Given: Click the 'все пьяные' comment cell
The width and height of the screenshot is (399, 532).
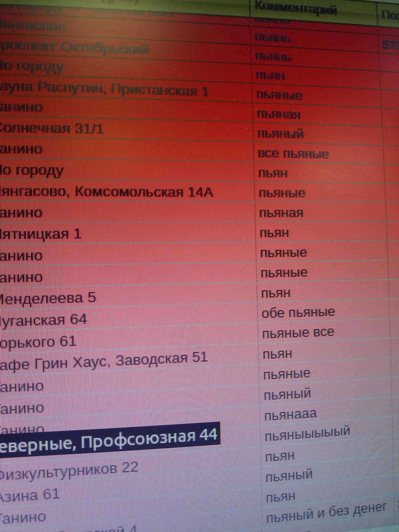Looking at the screenshot, I should pos(293,154).
